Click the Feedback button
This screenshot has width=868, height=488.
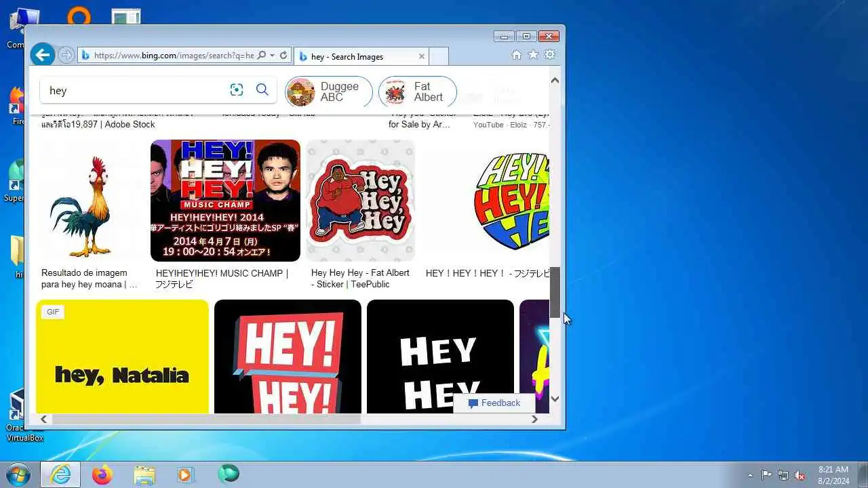(494, 403)
